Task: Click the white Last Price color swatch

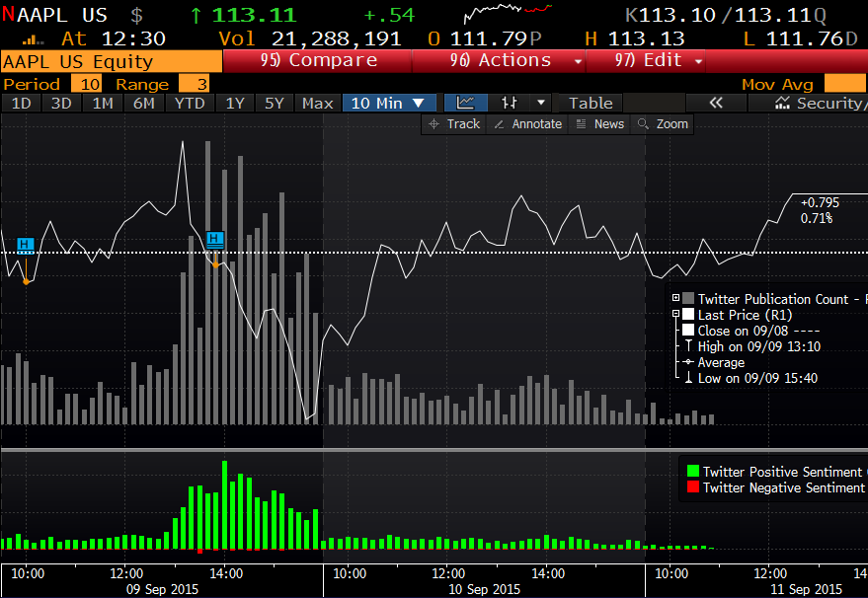Action: coord(688,314)
